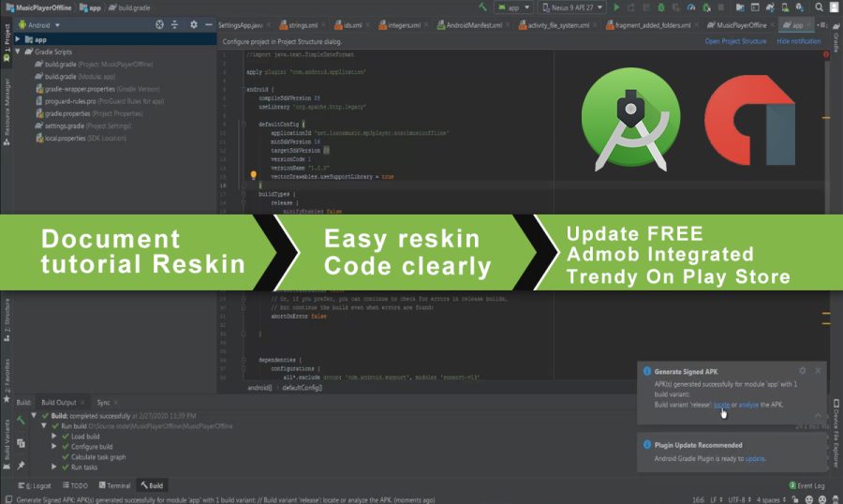Viewport: 843px width, 504px height.
Task: Open the SDK Manager toolbar icon
Action: pyautogui.click(x=800, y=7)
